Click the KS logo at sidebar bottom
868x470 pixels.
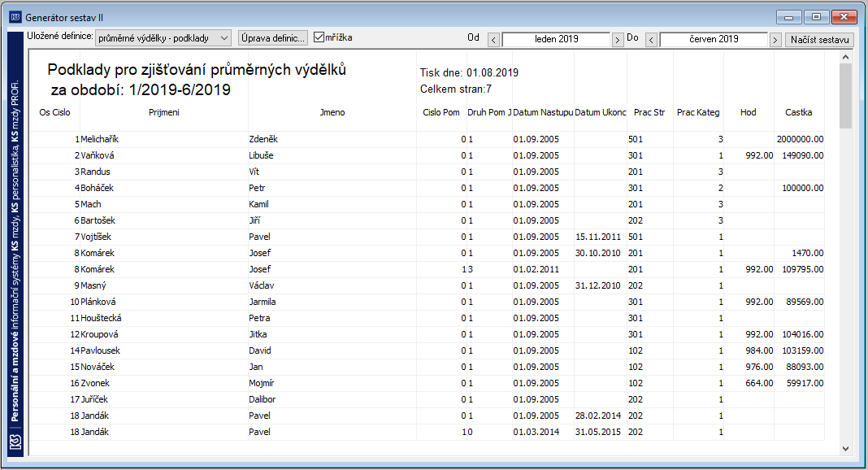[x=15, y=442]
